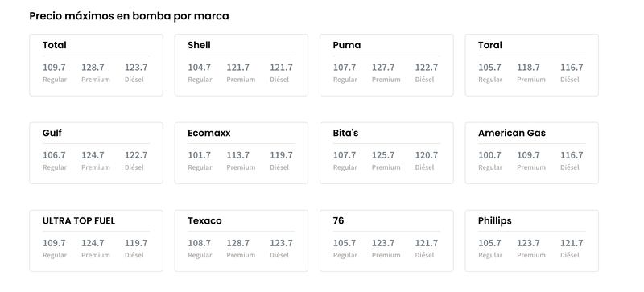
Task: Select ULTRA TOP FUEL Diésel price 119.7
Action: tap(136, 243)
